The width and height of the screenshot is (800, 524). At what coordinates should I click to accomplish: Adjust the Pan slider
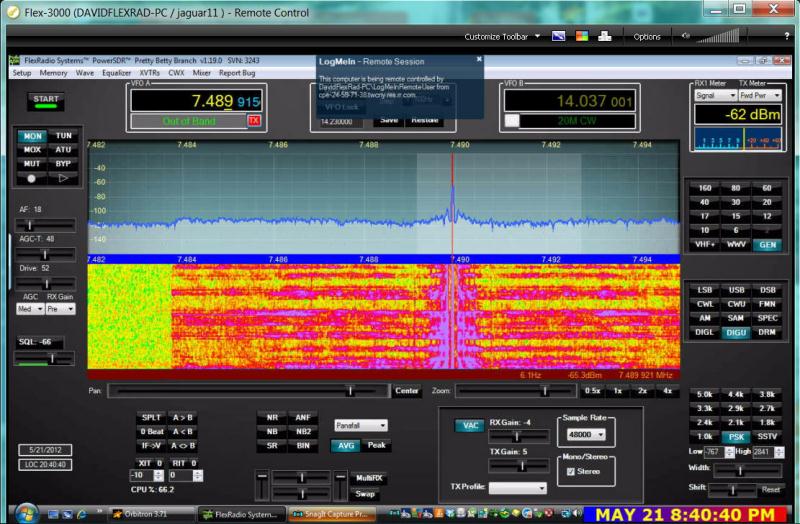[x=248, y=391]
